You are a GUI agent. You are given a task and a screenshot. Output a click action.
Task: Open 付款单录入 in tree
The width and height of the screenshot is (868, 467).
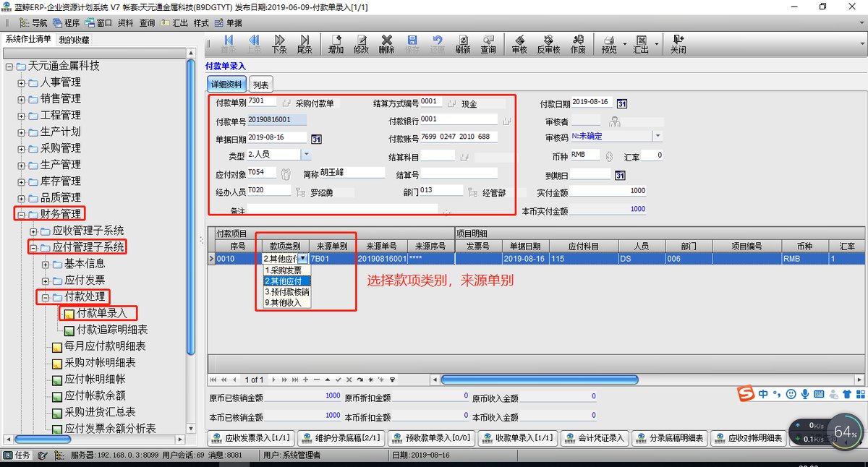pos(95,314)
